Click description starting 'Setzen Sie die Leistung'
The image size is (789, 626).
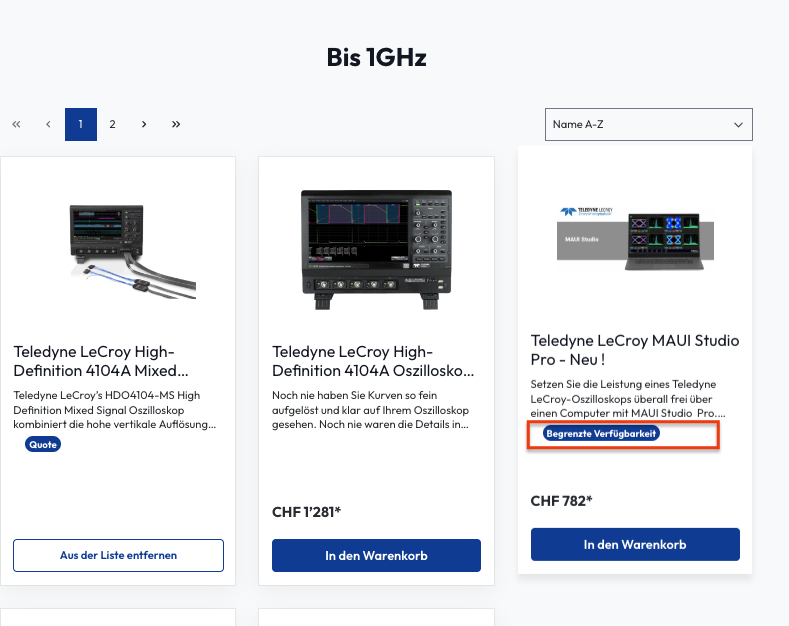(x=628, y=399)
